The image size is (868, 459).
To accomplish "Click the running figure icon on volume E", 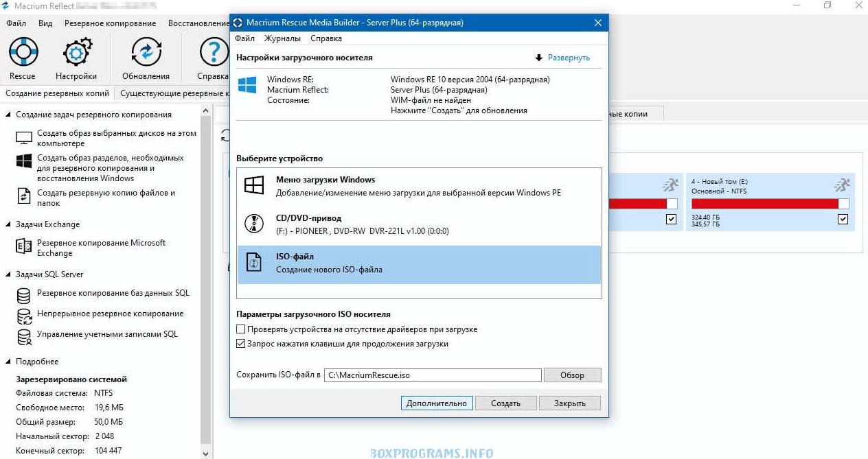I will pyautogui.click(x=841, y=185).
